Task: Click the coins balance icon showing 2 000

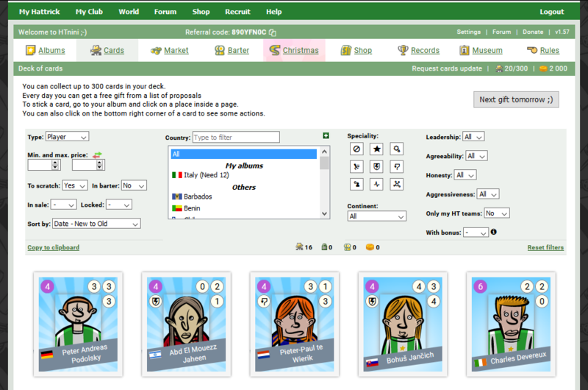Action: click(x=543, y=68)
